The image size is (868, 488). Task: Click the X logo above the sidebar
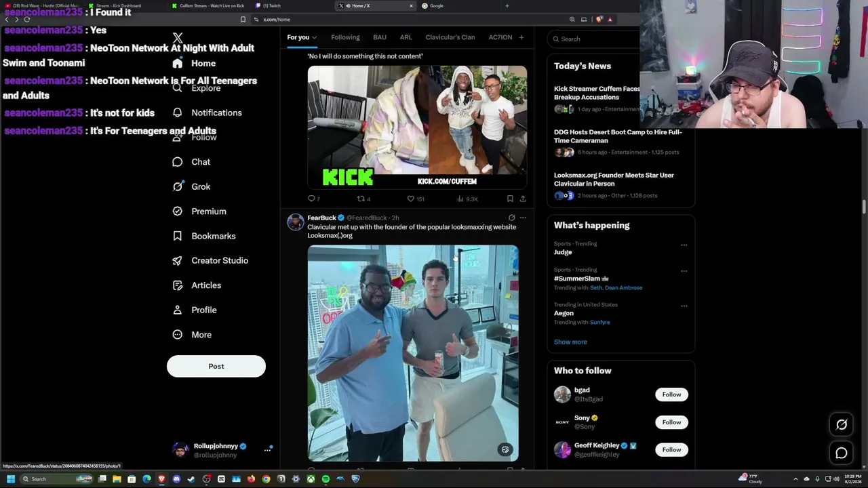178,38
